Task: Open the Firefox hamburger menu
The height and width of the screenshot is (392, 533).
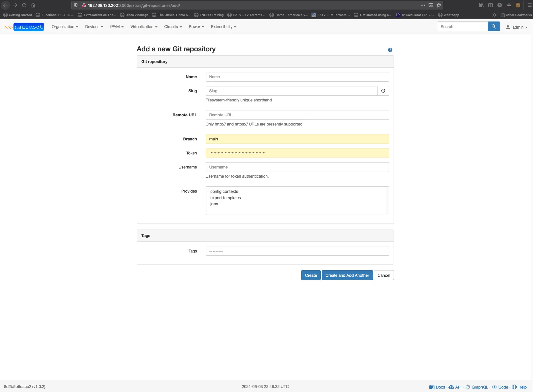Action: pyautogui.click(x=530, y=5)
